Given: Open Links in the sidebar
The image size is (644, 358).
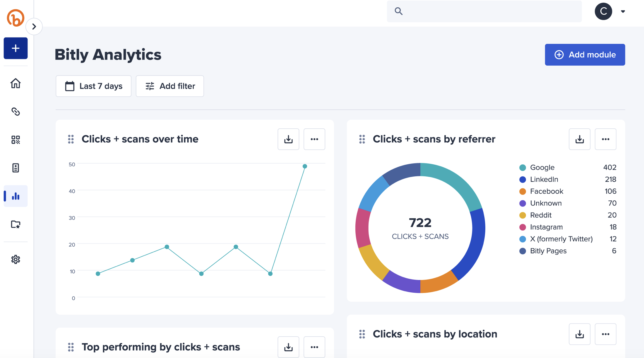Looking at the screenshot, I should pos(16,112).
